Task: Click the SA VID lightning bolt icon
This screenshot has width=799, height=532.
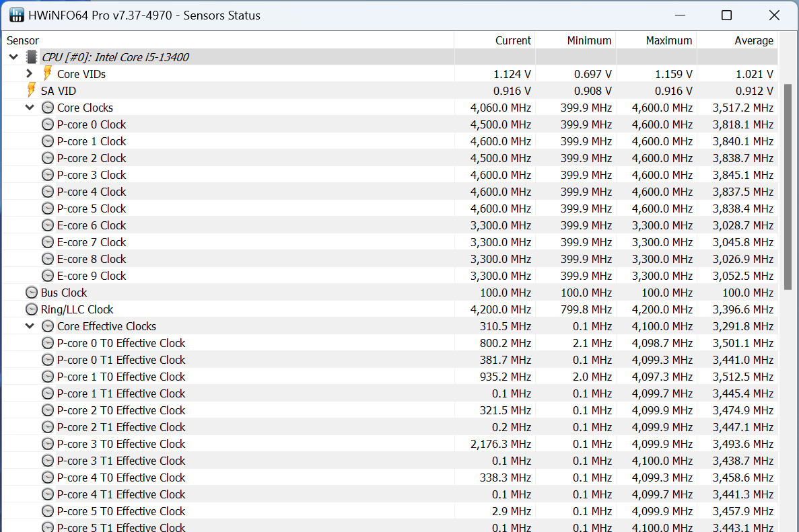Action: click(x=31, y=90)
